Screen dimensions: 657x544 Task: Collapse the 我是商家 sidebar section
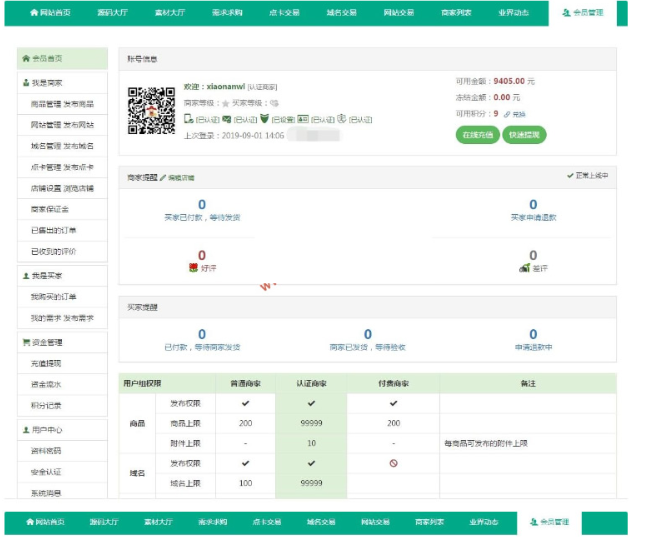tap(62, 82)
